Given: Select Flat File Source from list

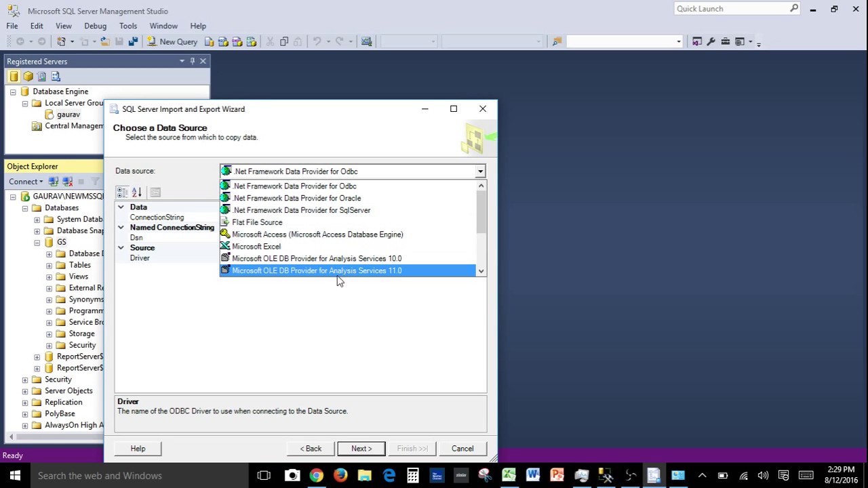Looking at the screenshot, I should tap(348, 222).
